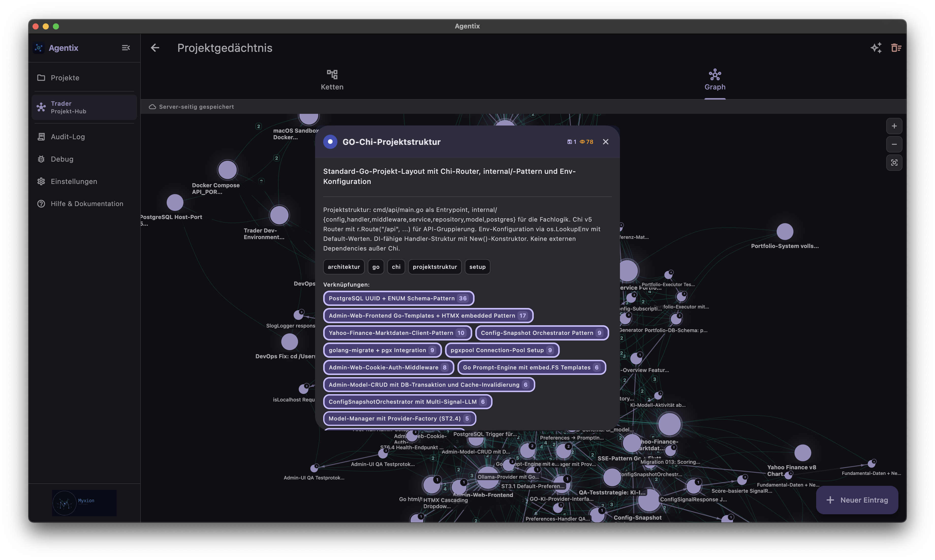Image resolution: width=935 pixels, height=560 pixels.
Task: Open link Yahoo-Finance-Marktdaten-Client-Pattern
Action: coord(397,333)
